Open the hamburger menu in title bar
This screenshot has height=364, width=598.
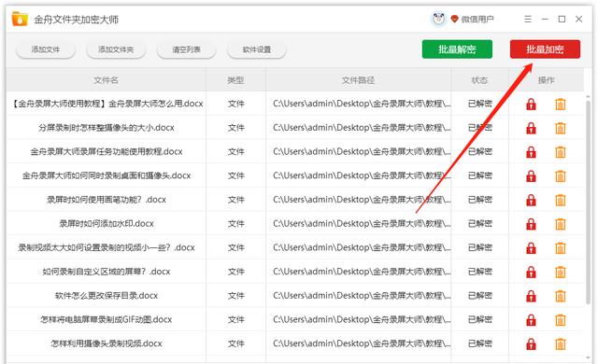tap(528, 19)
